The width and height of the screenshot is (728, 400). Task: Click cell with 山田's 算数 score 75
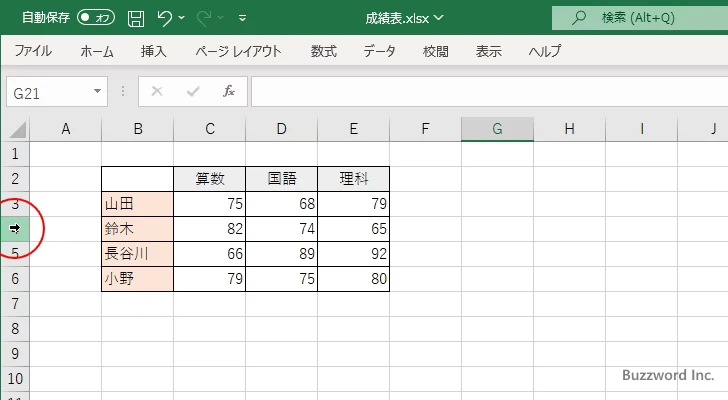point(209,204)
